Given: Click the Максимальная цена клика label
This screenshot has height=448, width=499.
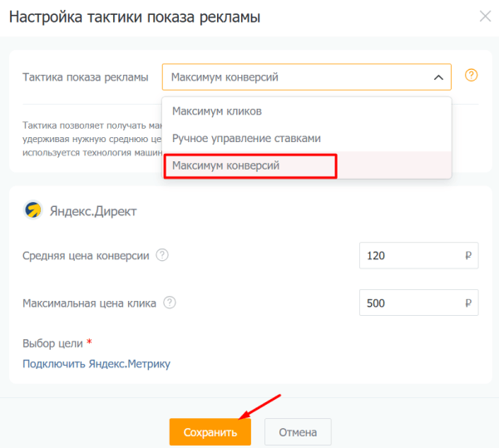Looking at the screenshot, I should [89, 303].
